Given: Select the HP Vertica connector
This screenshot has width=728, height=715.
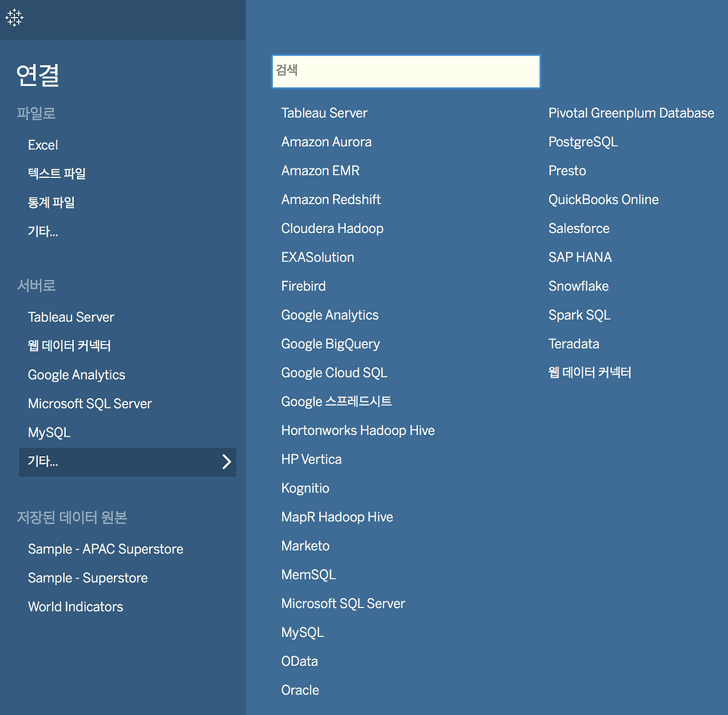Looking at the screenshot, I should 311,460.
